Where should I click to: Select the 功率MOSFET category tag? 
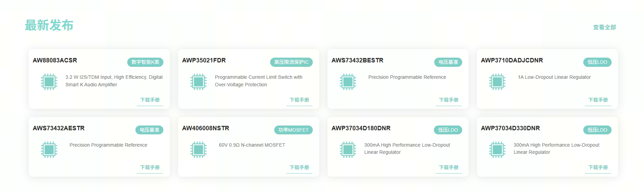click(293, 130)
